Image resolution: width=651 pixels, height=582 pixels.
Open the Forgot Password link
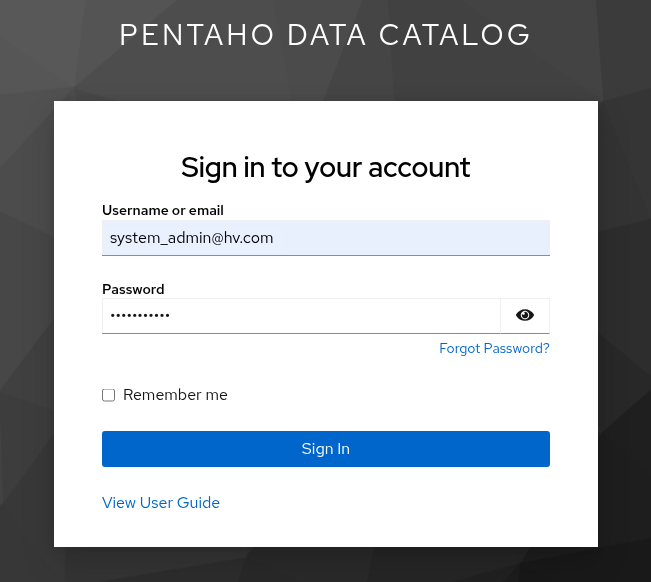click(x=494, y=349)
